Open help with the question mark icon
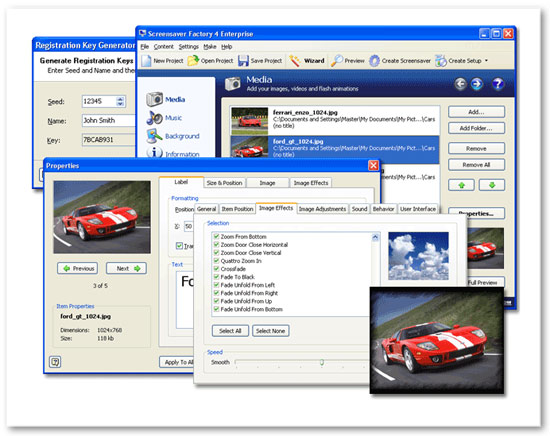This screenshot has width=550, height=436. (498, 84)
